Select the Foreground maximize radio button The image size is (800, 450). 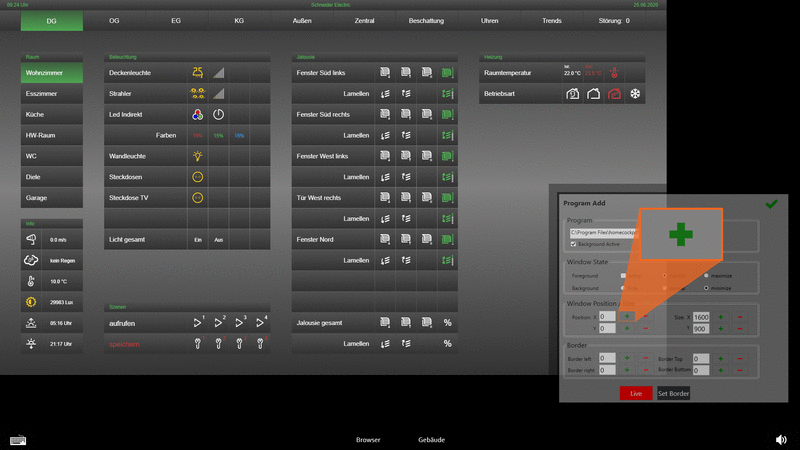(x=708, y=275)
